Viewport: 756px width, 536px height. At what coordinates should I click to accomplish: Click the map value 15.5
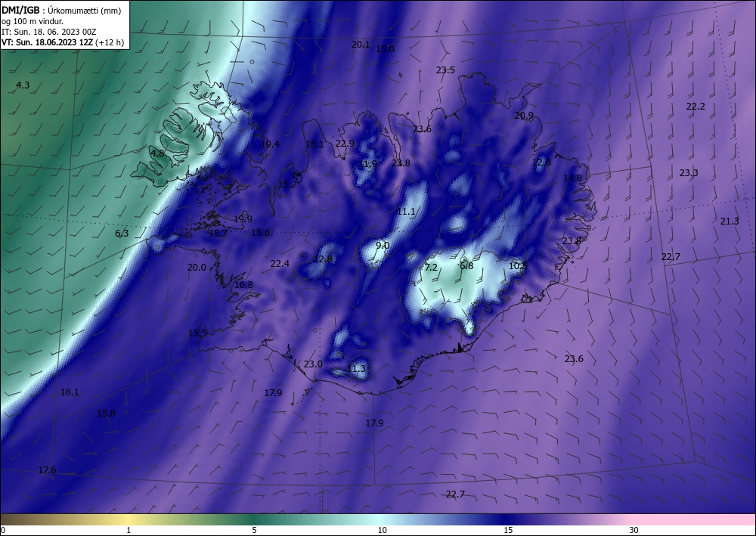(x=197, y=333)
